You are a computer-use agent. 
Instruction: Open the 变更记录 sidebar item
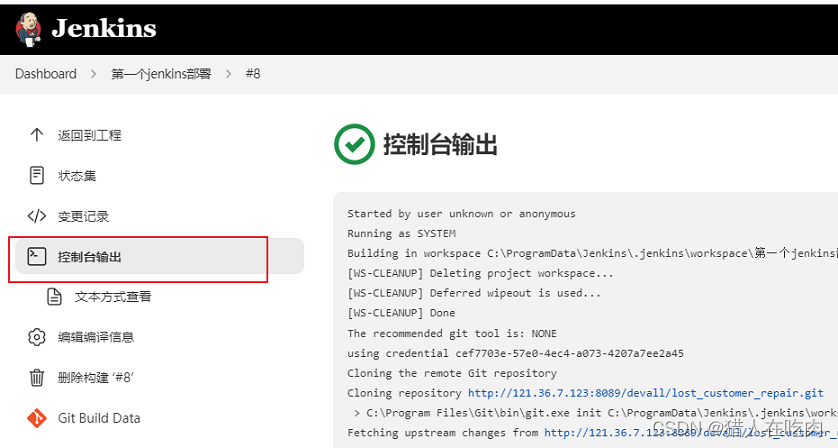tap(83, 217)
